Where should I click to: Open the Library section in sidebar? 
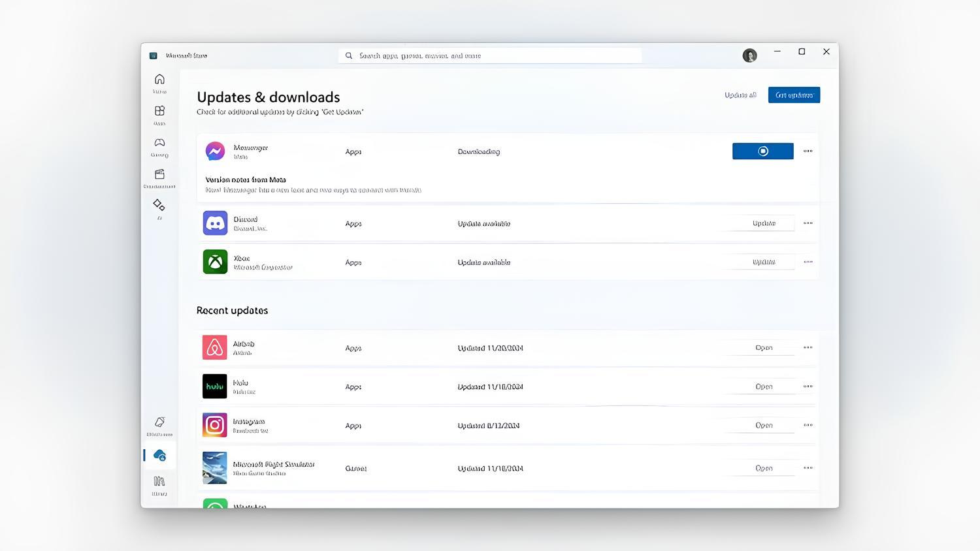(x=159, y=482)
